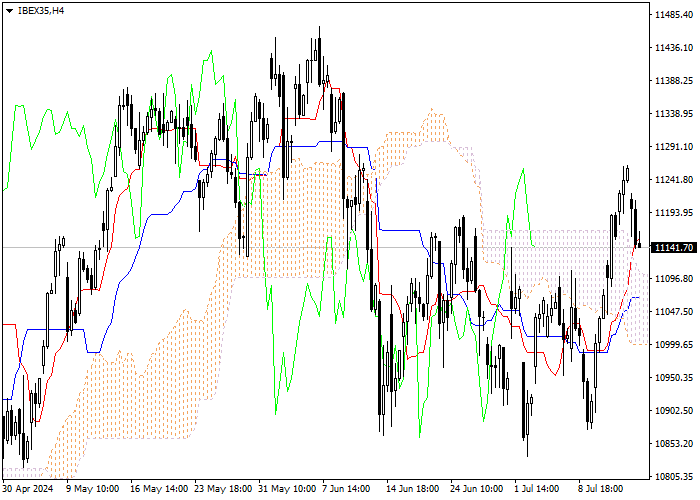700x500 pixels.
Task: Select the 23 May 18:00 time label
Action: [223, 489]
